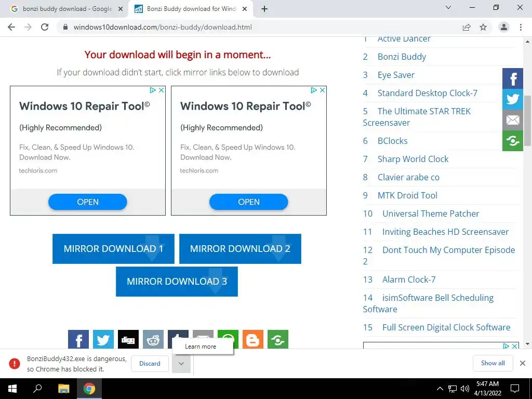The height and width of the screenshot is (399, 532).
Task: Open Clavier arabe co link
Action: point(408,177)
